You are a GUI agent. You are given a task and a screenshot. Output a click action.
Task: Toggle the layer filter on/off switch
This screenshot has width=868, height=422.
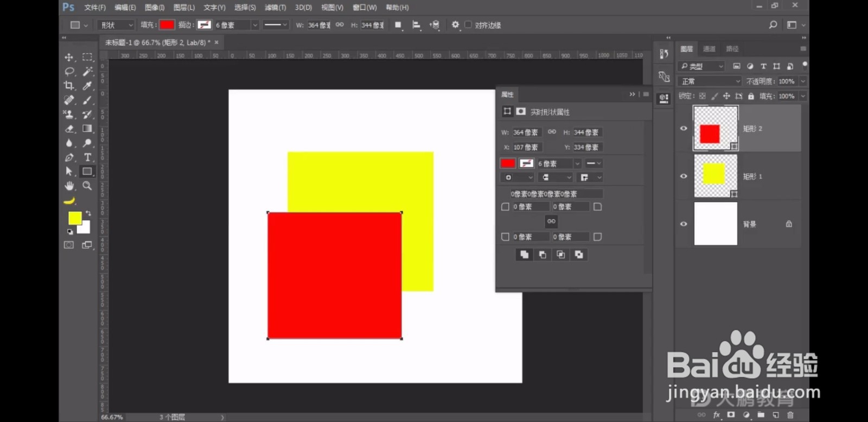(x=805, y=65)
